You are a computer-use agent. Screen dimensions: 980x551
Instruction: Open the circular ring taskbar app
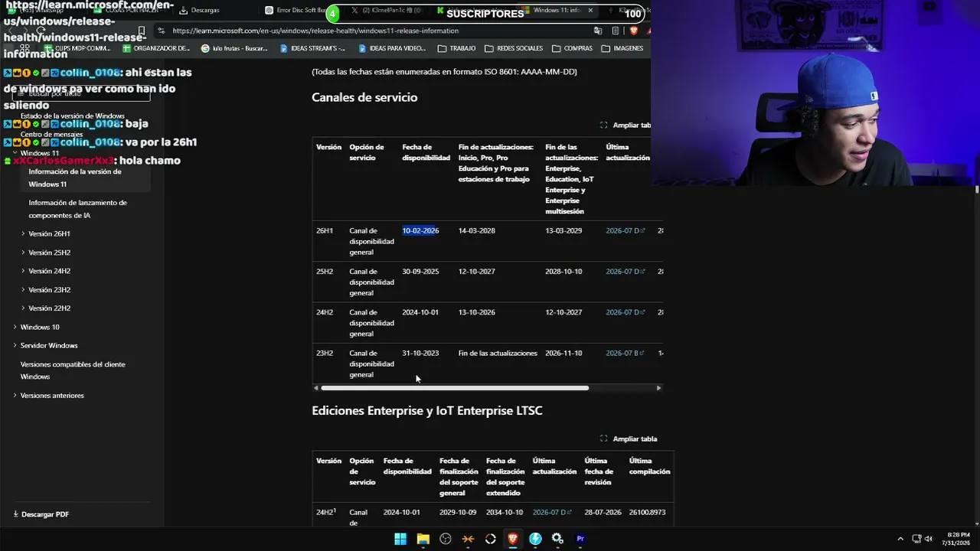click(491, 539)
